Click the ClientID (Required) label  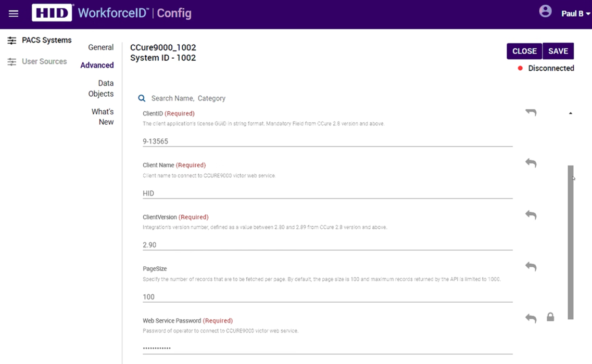click(x=168, y=113)
